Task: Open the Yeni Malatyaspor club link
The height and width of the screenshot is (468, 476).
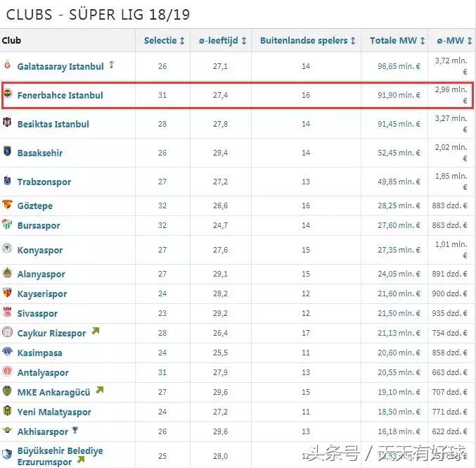Action: (x=54, y=412)
